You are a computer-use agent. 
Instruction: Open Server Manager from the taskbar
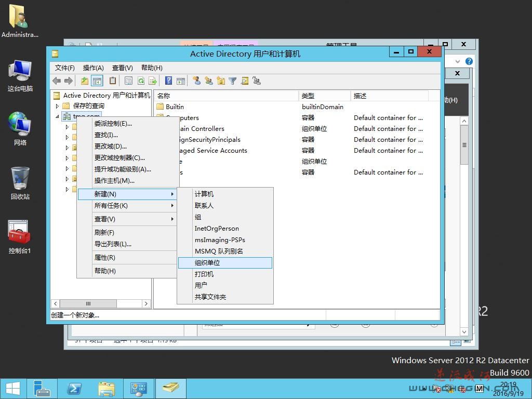click(x=42, y=389)
